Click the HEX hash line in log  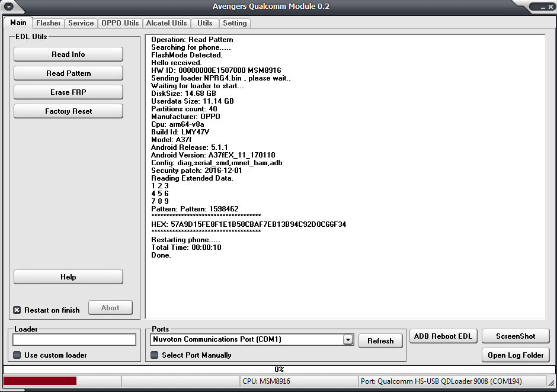point(249,224)
